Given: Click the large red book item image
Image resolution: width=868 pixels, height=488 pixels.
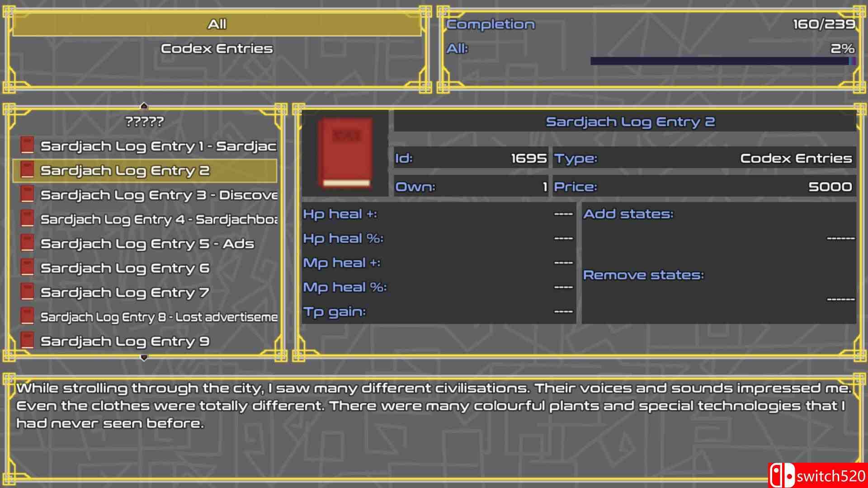Looking at the screenshot, I should pyautogui.click(x=346, y=153).
